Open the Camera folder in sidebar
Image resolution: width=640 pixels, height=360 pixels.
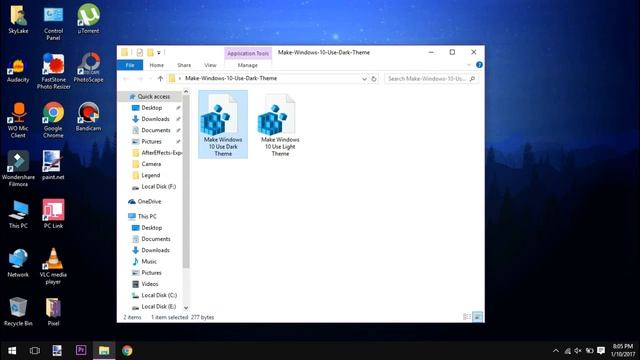click(x=151, y=164)
